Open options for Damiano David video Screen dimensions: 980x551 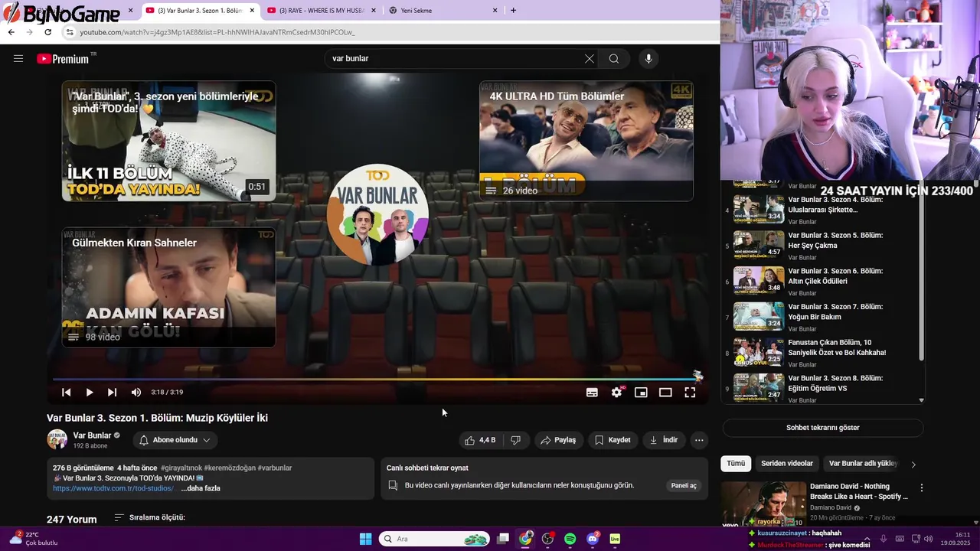[x=922, y=487]
